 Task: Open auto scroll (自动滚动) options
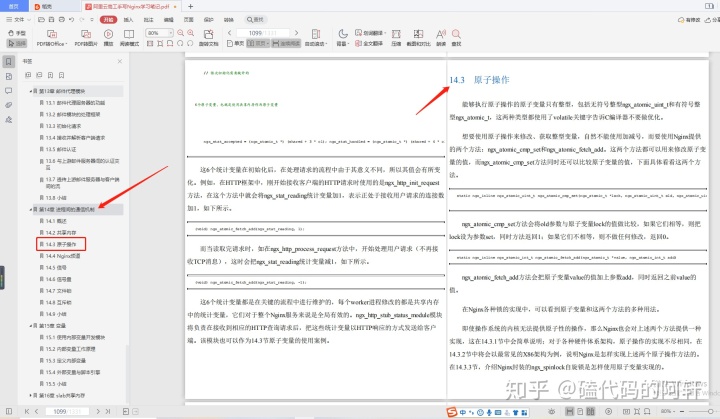(316, 38)
